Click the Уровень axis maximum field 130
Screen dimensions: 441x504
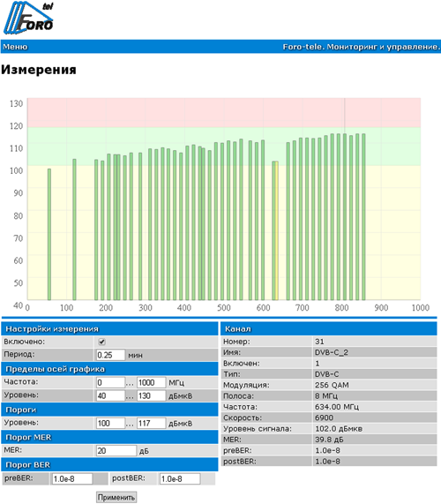click(152, 395)
